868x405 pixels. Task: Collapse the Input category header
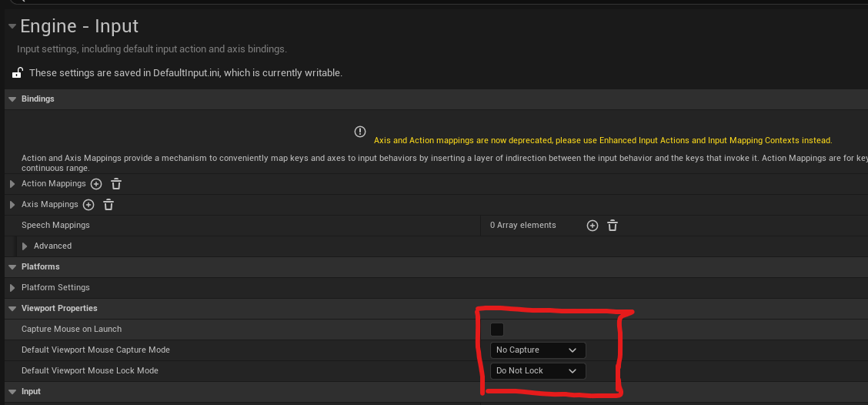pyautogui.click(x=12, y=392)
